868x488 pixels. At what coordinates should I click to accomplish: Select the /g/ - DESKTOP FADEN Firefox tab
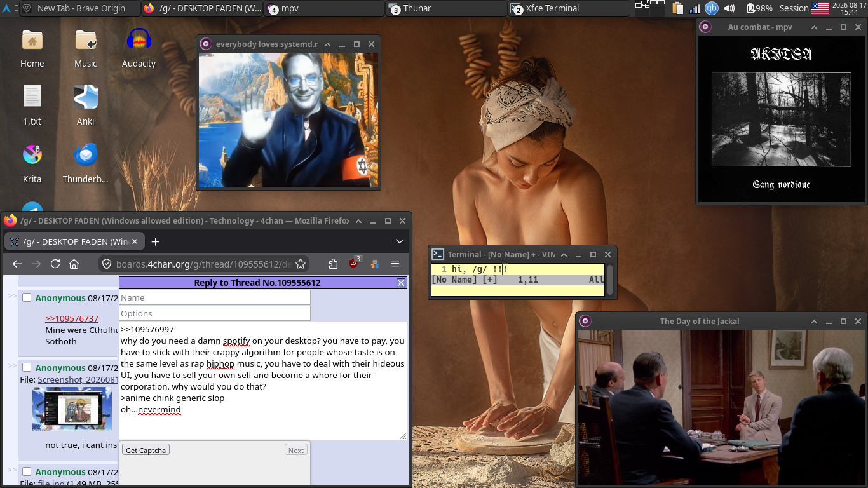(75, 241)
